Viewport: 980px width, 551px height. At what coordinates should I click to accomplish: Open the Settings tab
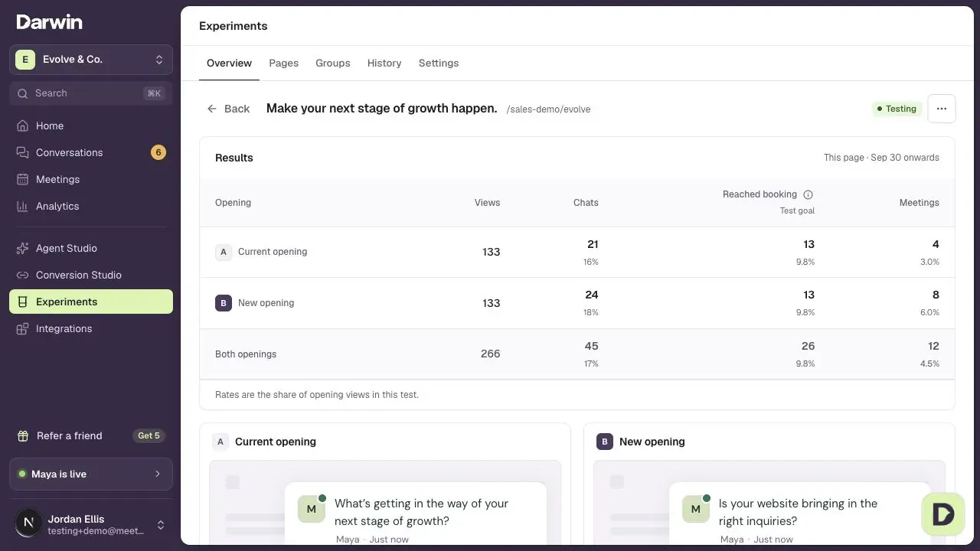[439, 63]
